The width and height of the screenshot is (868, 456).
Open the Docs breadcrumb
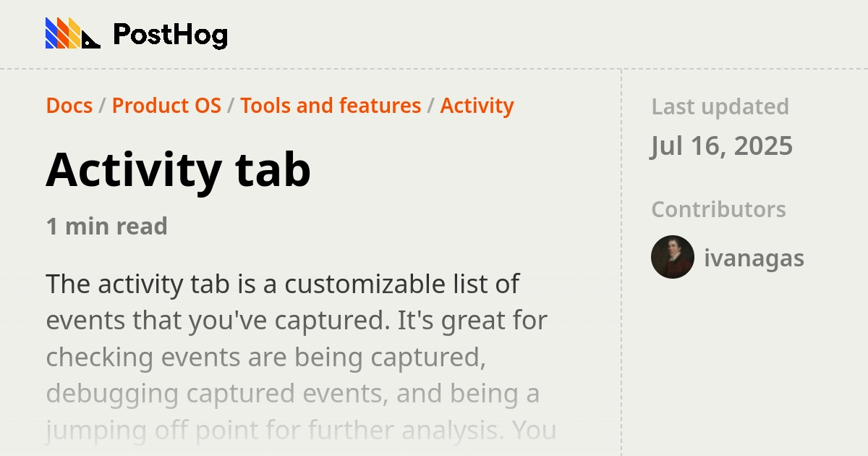tap(69, 106)
